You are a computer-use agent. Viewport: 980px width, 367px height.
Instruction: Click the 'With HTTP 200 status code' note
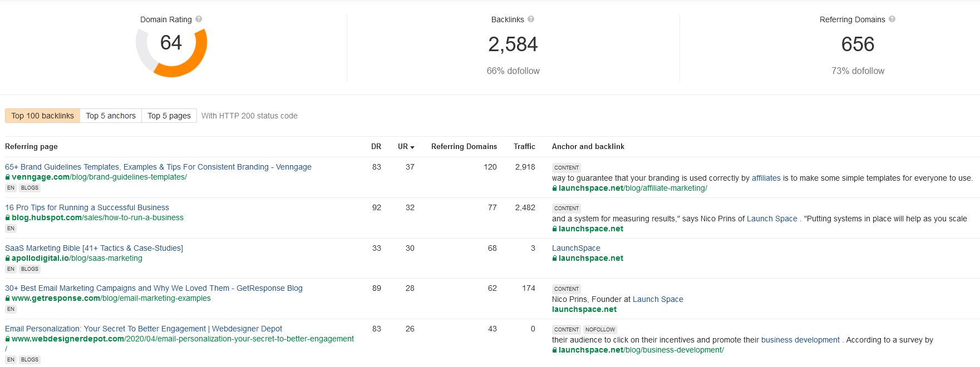(249, 116)
